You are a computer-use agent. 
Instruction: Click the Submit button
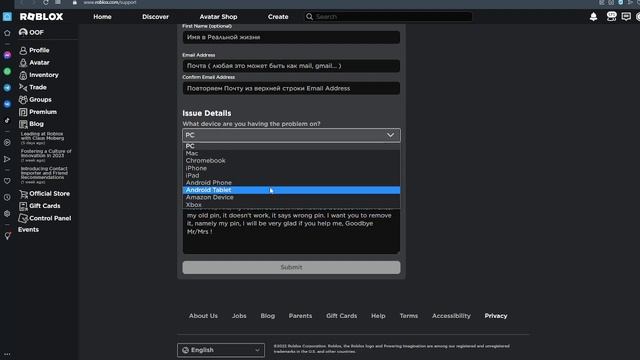(x=291, y=267)
